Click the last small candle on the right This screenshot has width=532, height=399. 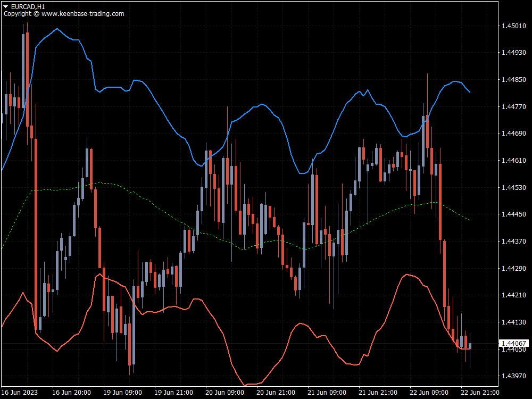coord(470,346)
